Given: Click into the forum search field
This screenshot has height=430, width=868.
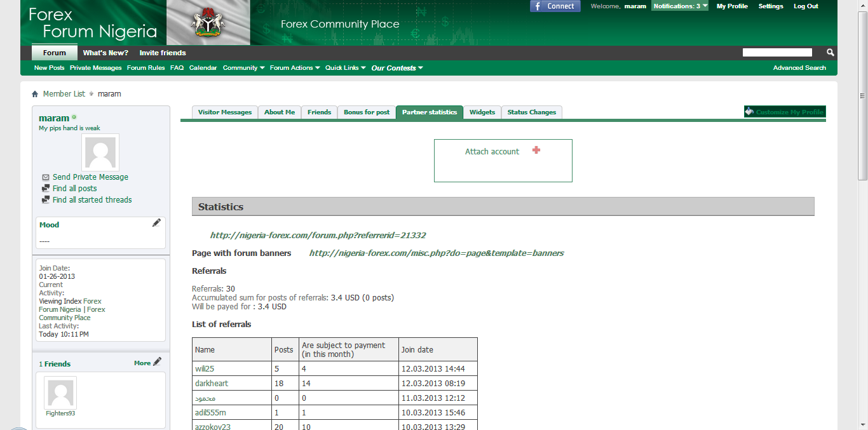Looking at the screenshot, I should [x=777, y=53].
